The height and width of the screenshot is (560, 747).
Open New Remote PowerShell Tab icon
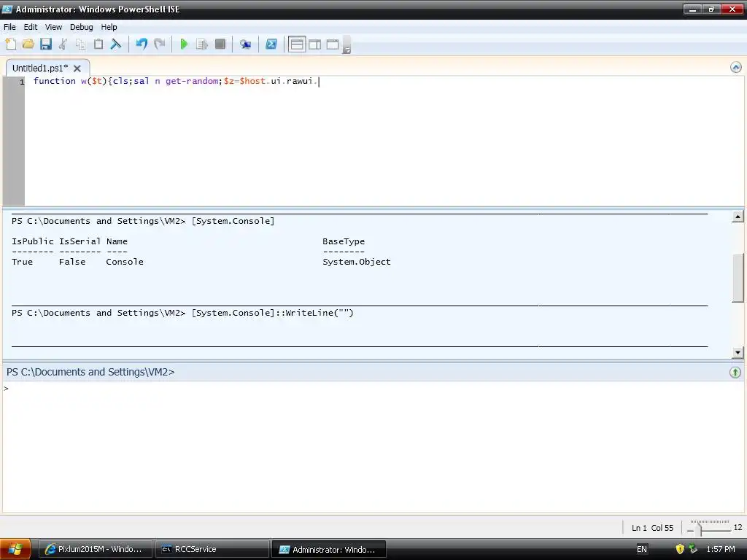click(x=245, y=44)
